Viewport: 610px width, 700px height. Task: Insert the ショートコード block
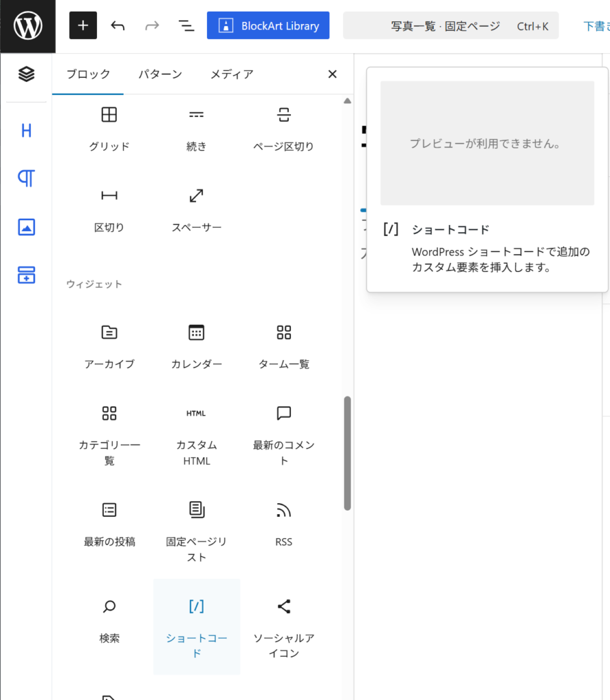196,627
